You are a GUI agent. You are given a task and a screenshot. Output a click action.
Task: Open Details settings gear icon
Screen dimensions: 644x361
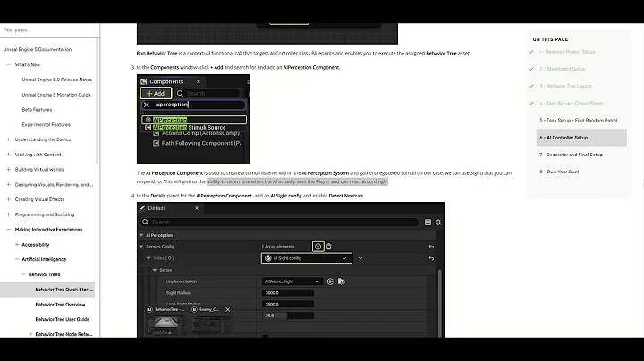(x=438, y=222)
